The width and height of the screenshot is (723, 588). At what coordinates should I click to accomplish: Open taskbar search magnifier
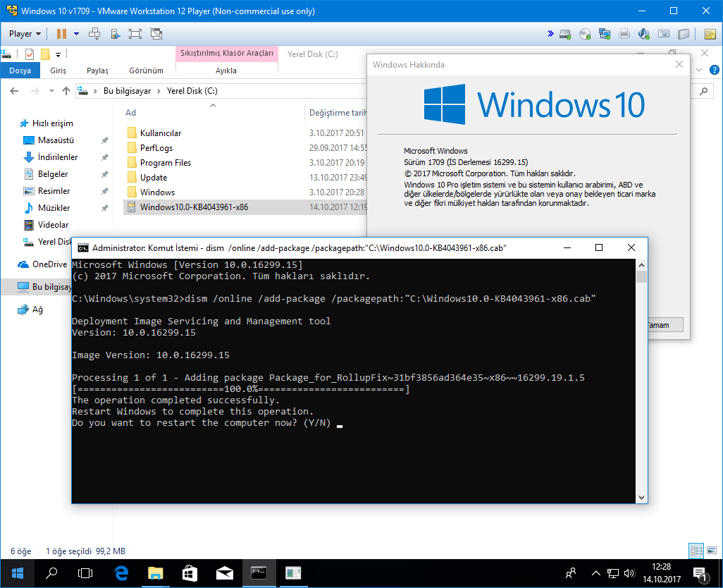pos(51,573)
